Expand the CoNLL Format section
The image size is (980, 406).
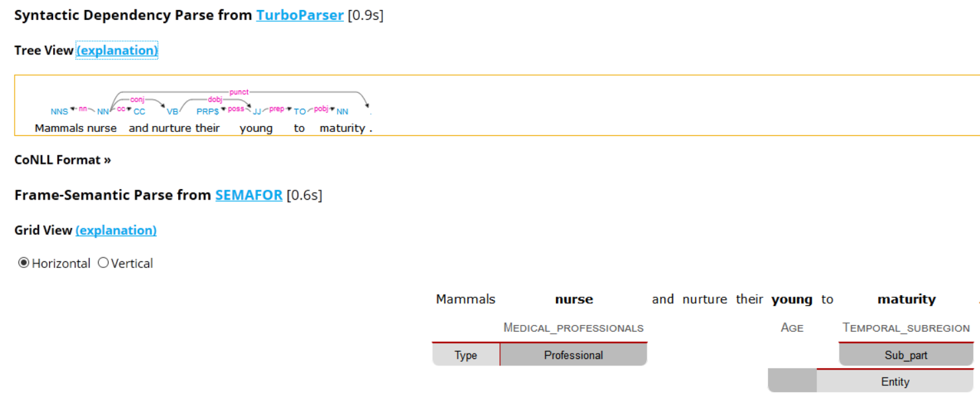click(x=62, y=160)
